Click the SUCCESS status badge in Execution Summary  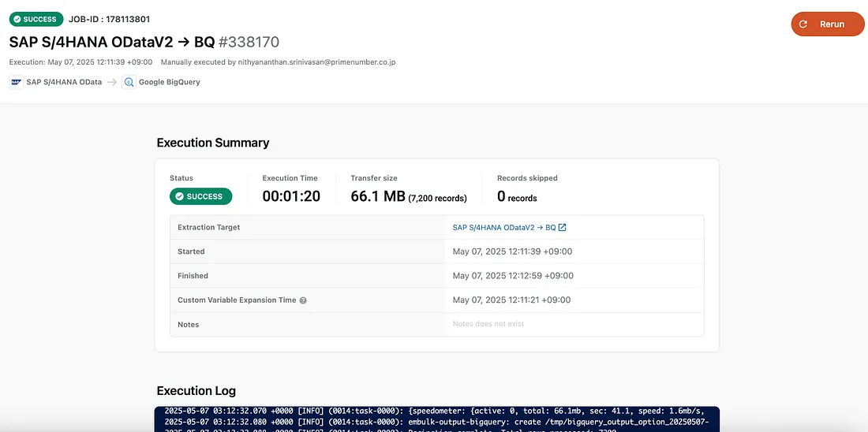coord(201,196)
